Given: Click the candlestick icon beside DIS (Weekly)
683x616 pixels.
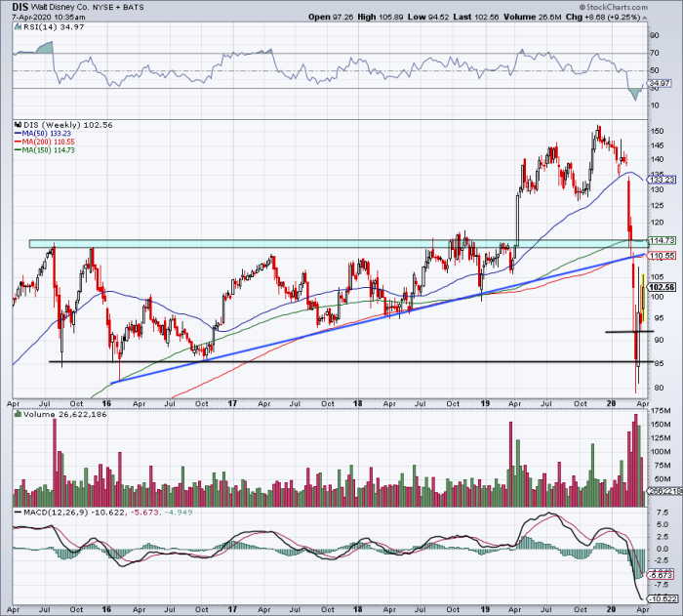Looking at the screenshot, I should point(18,125).
